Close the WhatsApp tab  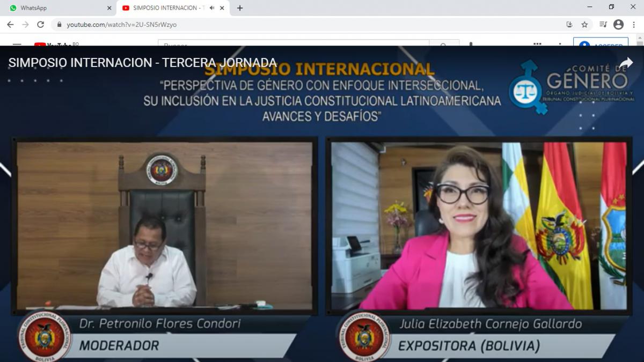tap(109, 8)
